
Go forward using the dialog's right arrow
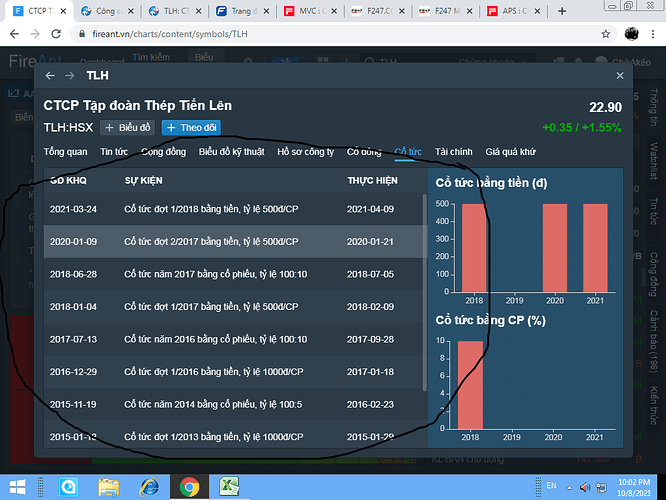click(x=70, y=76)
